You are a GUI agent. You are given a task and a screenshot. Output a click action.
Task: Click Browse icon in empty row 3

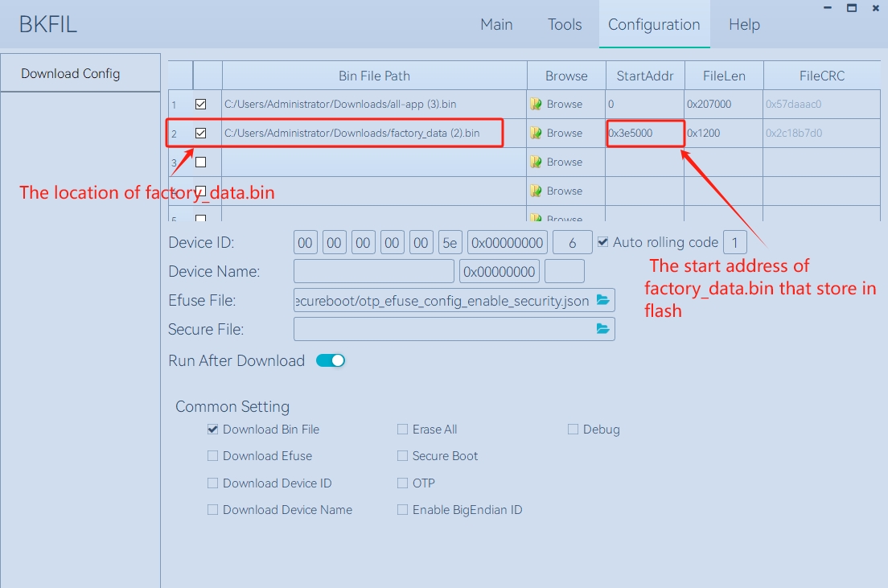tap(536, 162)
